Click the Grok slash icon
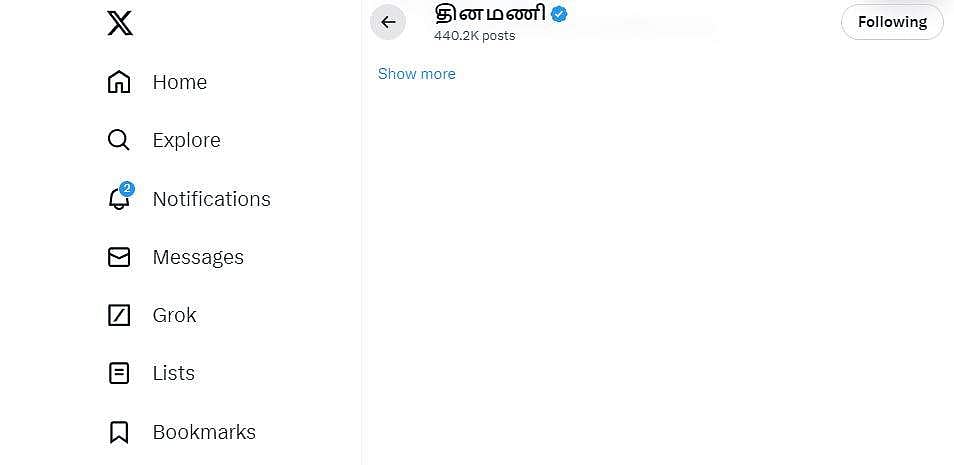 (x=119, y=315)
